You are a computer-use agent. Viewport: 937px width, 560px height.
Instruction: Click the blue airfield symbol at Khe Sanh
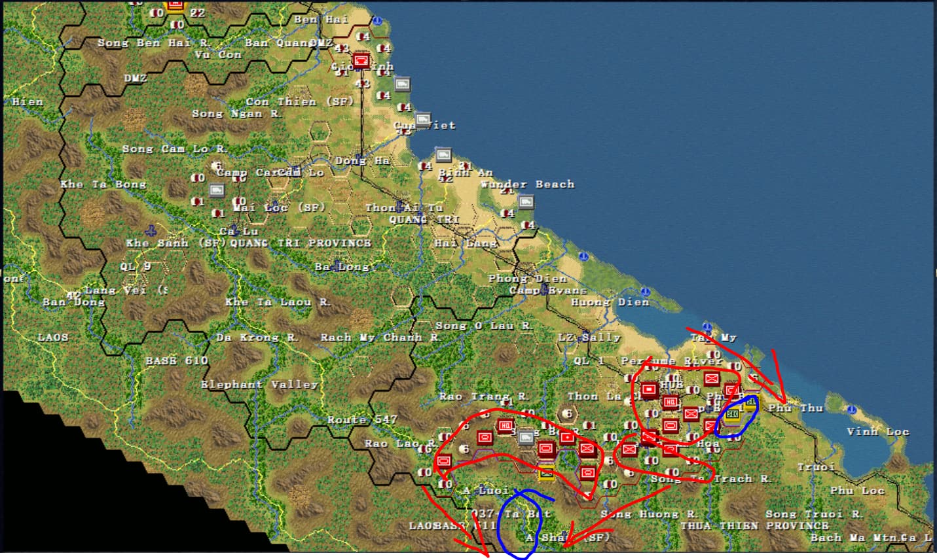pos(151,231)
